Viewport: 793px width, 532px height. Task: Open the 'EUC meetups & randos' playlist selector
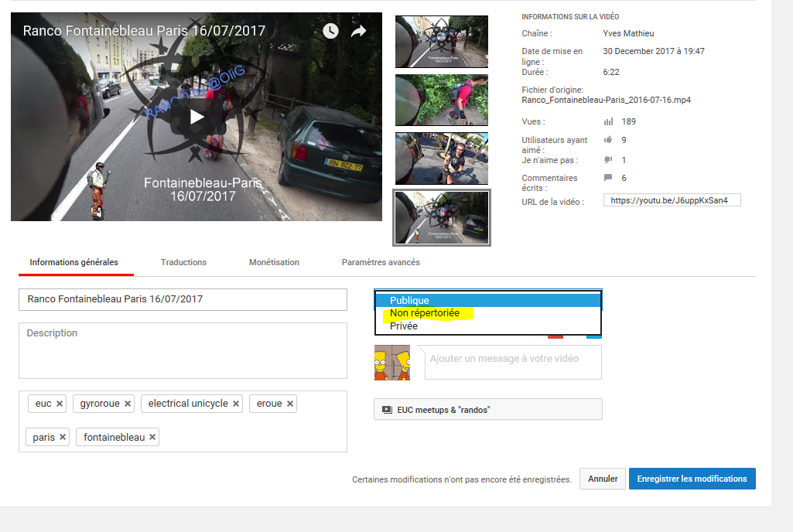488,410
